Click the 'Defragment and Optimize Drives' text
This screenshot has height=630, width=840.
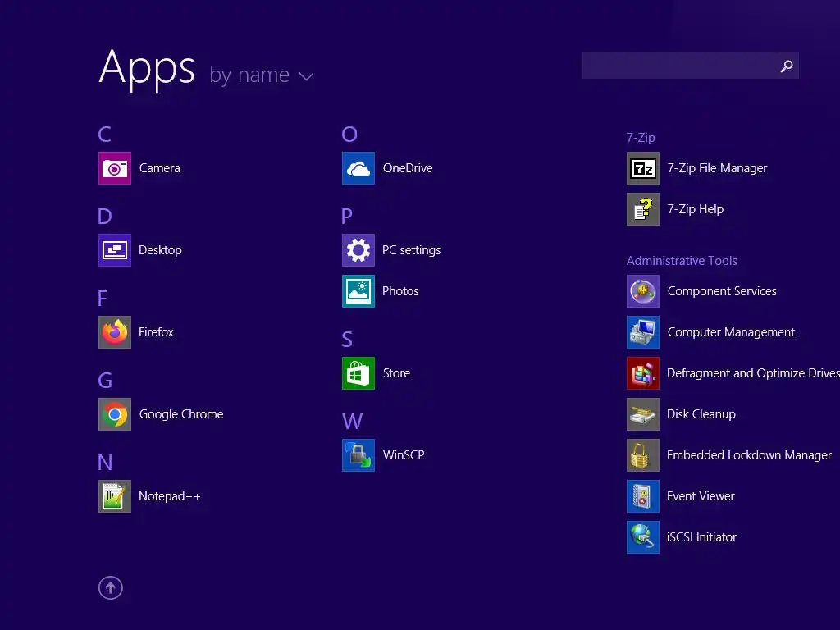pos(753,373)
